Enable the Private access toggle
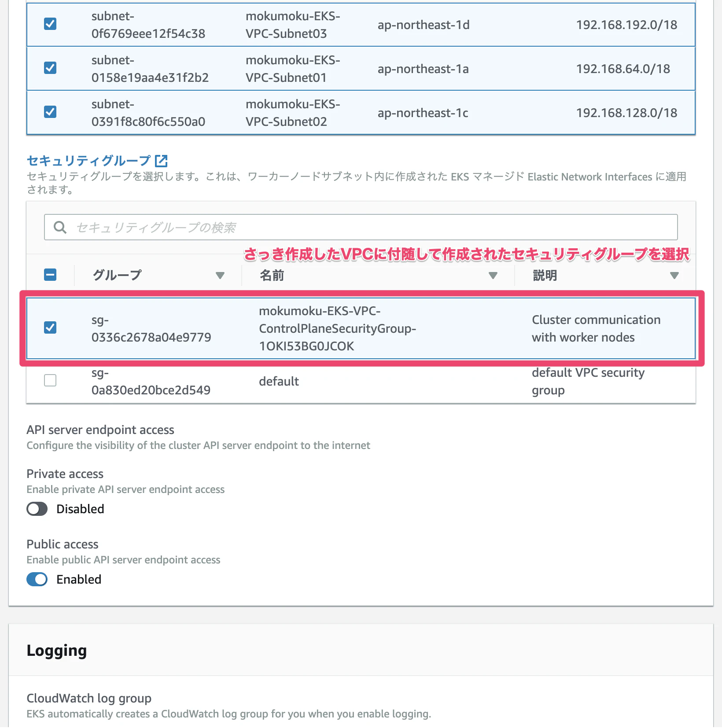The height and width of the screenshot is (728, 722). point(37,509)
